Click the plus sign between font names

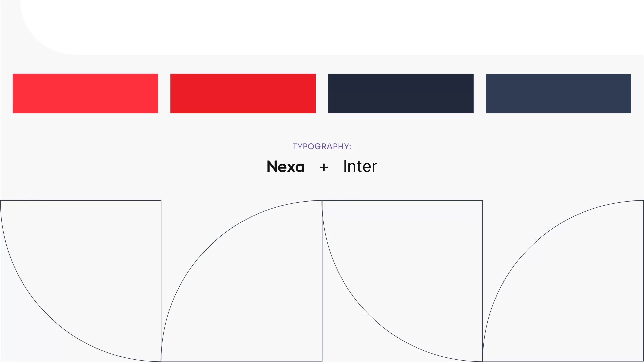pos(324,167)
